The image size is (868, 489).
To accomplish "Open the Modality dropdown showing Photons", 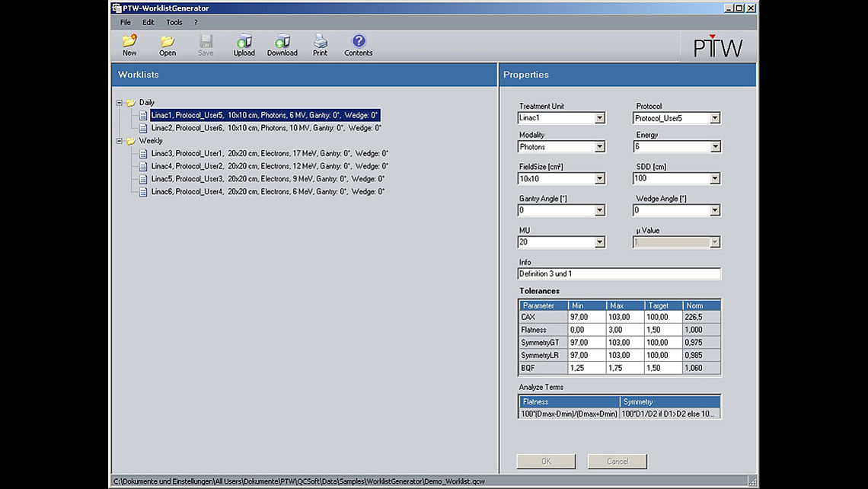I will pos(601,146).
